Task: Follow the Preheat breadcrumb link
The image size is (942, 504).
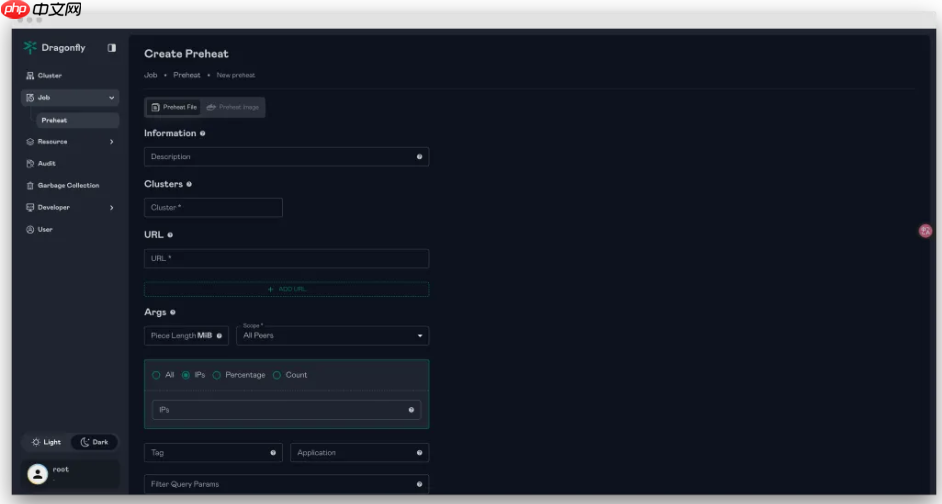Action: coord(187,75)
